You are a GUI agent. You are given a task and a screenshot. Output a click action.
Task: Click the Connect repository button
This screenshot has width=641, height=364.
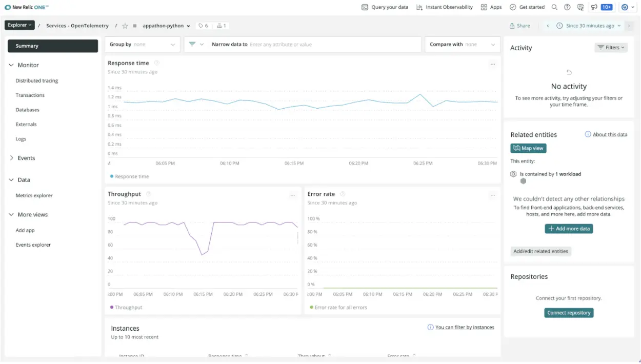[x=569, y=312]
